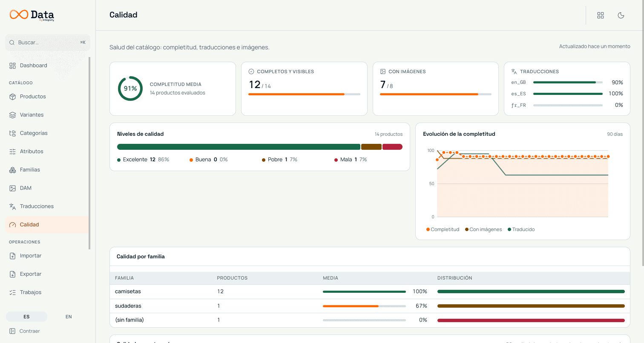Image resolution: width=644 pixels, height=343 pixels.
Task: Click the es_ES translation progress bar
Action: pyautogui.click(x=568, y=94)
